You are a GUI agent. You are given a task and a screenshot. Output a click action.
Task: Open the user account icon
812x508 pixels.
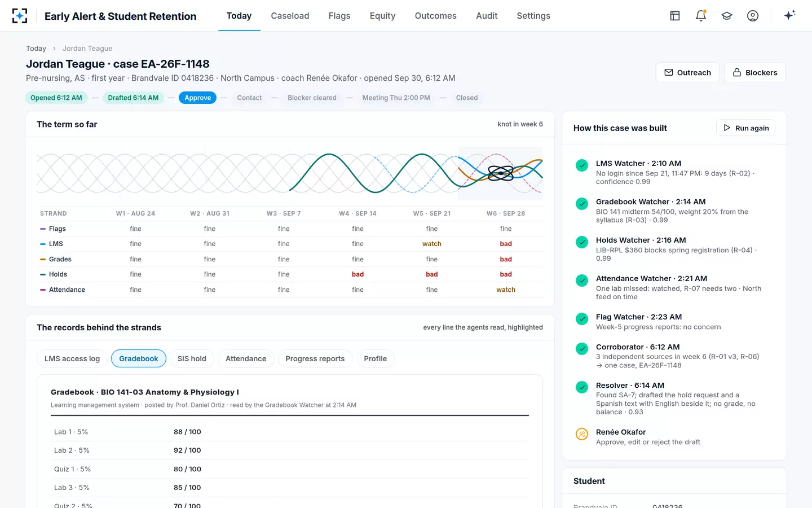click(x=753, y=16)
